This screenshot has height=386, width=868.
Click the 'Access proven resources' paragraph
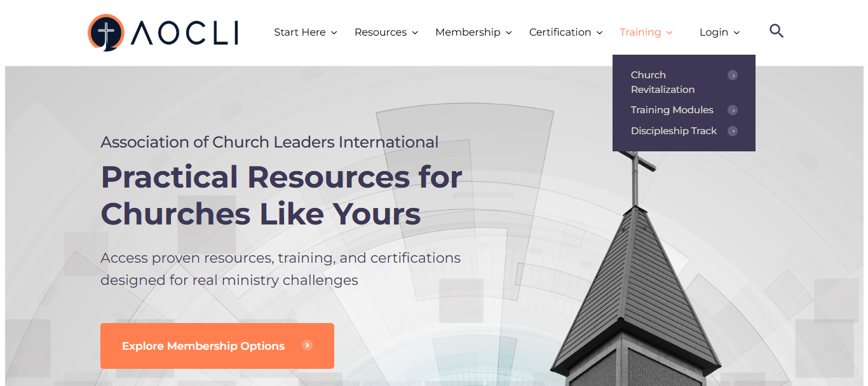(x=281, y=269)
